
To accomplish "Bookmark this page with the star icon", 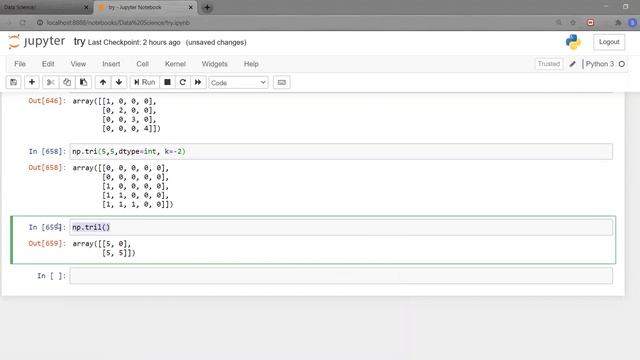I will [x=573, y=22].
